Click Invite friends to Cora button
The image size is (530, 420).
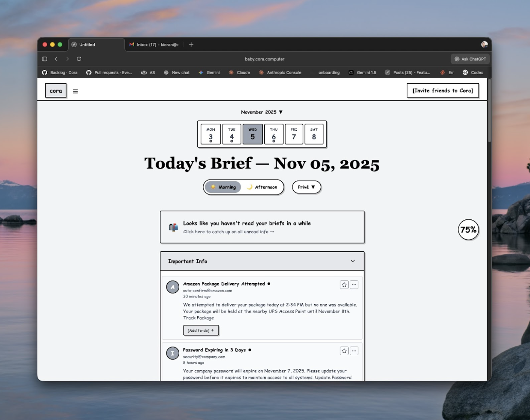(x=443, y=91)
